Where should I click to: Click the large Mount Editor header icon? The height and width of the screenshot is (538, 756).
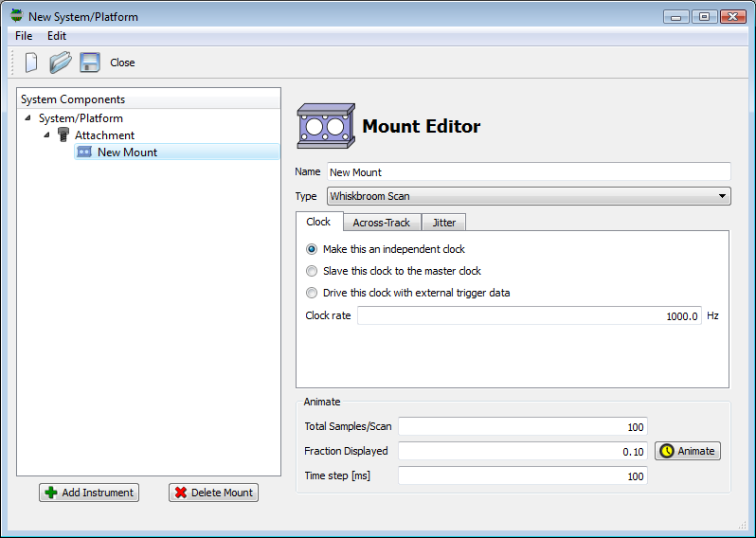click(325, 126)
